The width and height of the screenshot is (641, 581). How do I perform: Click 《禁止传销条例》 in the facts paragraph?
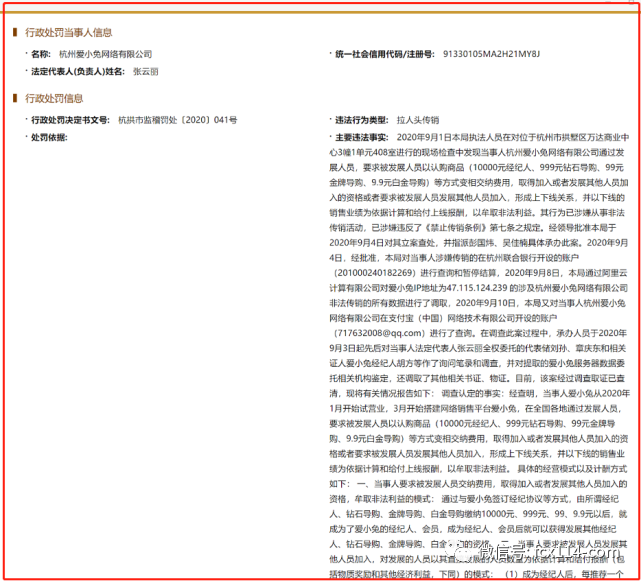457,228
